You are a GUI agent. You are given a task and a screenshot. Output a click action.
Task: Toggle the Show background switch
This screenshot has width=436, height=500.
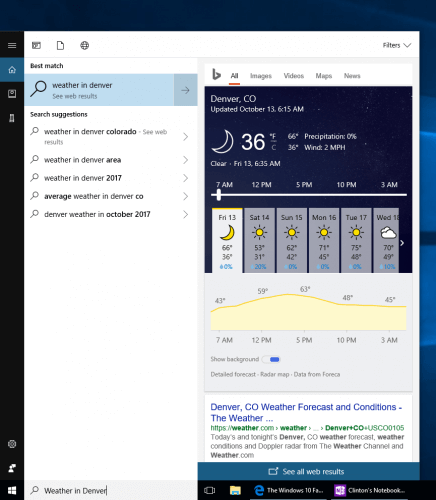pyautogui.click(x=271, y=359)
